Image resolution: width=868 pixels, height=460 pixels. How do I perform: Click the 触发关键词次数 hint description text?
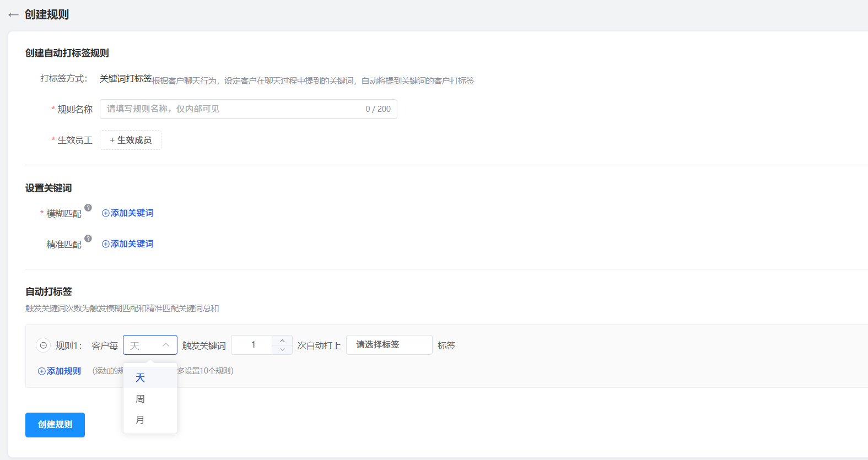click(122, 309)
